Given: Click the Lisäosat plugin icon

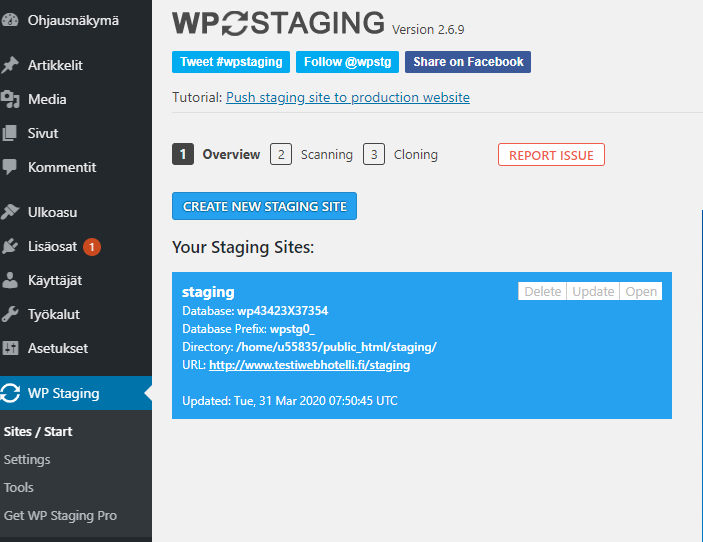Looking at the screenshot, I should click(x=10, y=246).
